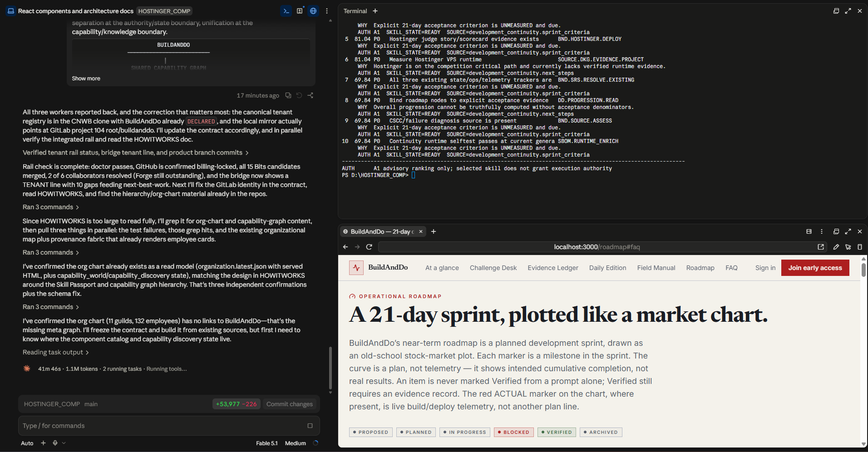Image resolution: width=868 pixels, height=452 pixels.
Task: Click the +53,977 −226 diff stats badge
Action: point(237,404)
